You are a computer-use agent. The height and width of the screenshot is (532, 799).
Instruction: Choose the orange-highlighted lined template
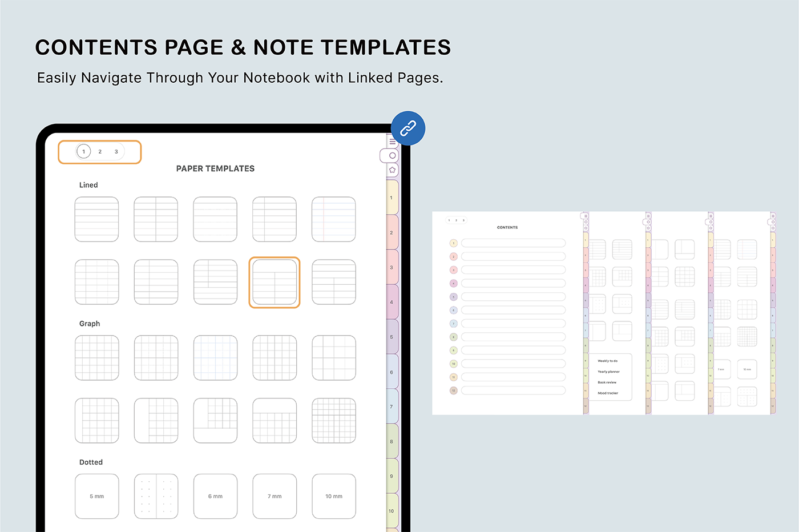point(275,282)
